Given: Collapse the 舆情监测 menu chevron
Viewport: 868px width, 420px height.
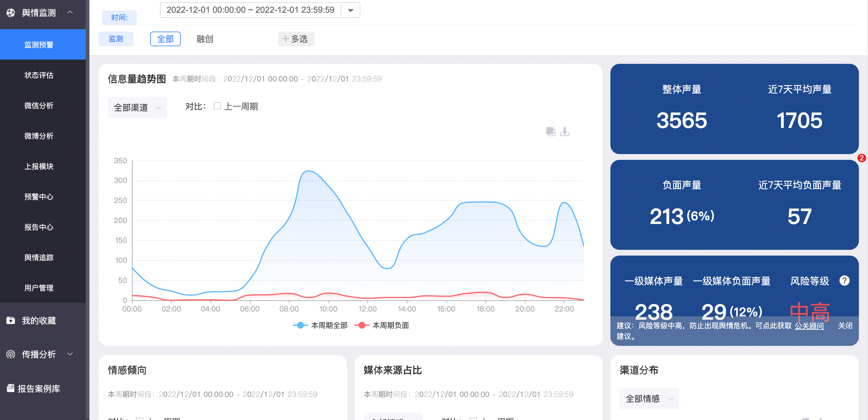Looking at the screenshot, I should (70, 12).
